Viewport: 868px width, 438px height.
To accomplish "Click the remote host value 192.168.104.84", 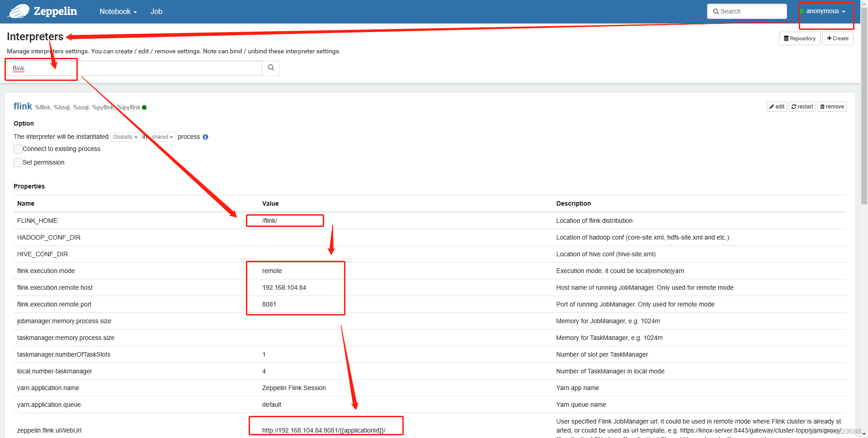I will [x=284, y=287].
